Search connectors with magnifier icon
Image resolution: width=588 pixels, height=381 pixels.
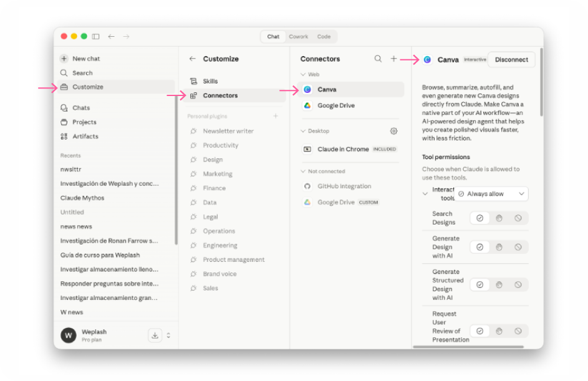[x=378, y=59]
